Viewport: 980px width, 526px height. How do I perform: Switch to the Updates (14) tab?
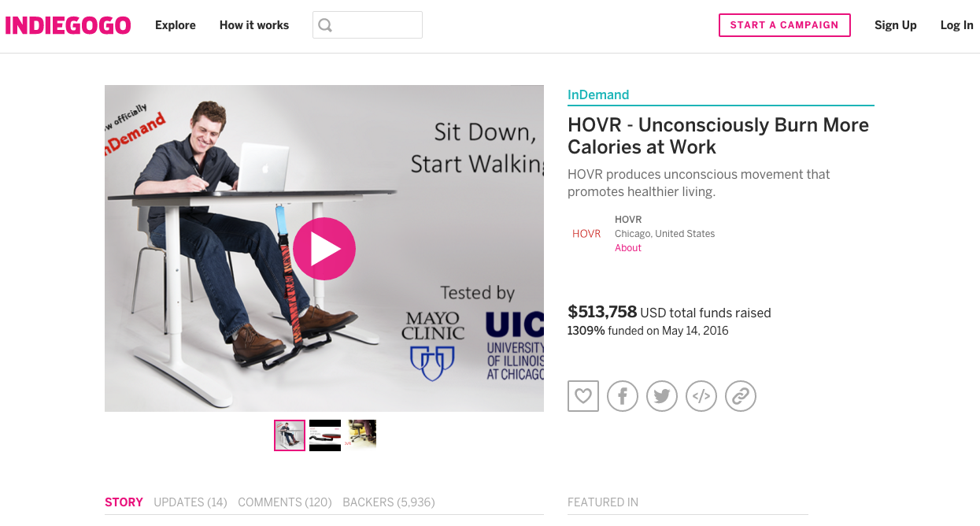click(x=190, y=502)
